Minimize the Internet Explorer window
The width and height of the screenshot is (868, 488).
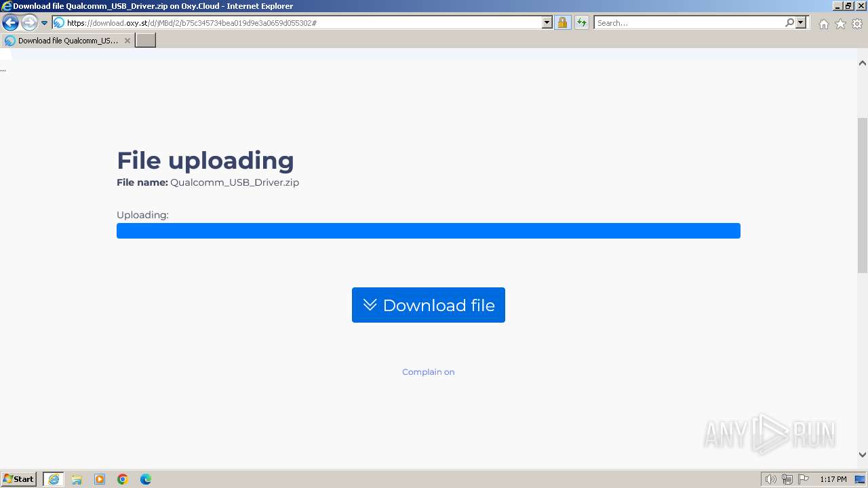click(x=837, y=6)
